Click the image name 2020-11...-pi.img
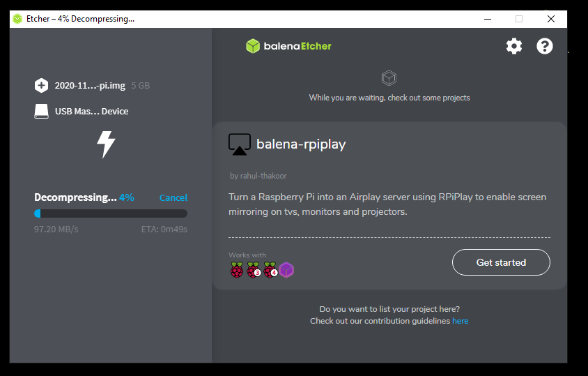 click(90, 86)
